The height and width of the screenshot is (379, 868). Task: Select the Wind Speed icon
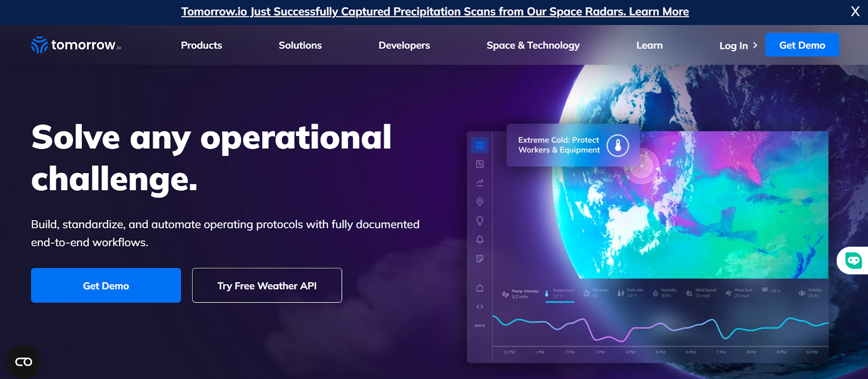[690, 293]
